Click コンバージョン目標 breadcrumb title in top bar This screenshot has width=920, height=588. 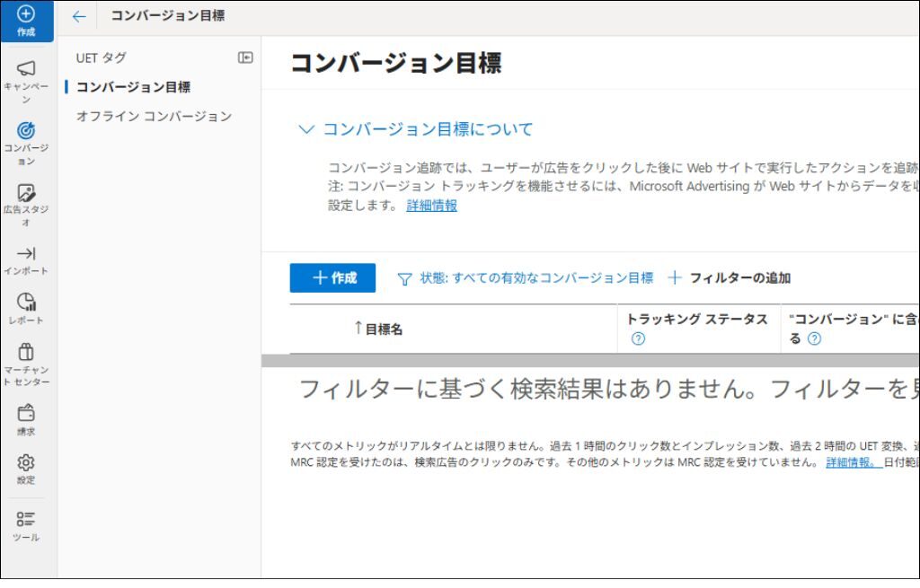click(x=168, y=16)
